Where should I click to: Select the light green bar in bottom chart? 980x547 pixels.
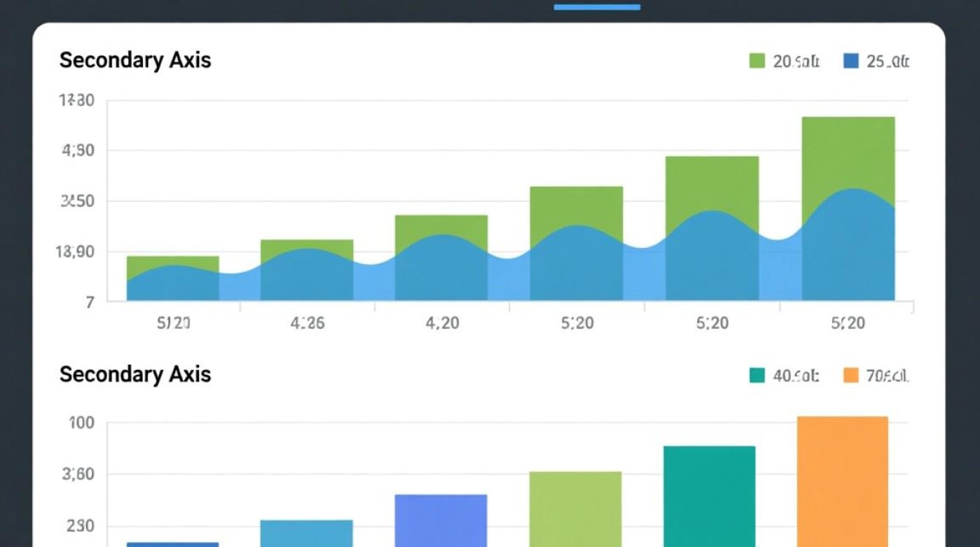pos(575,509)
